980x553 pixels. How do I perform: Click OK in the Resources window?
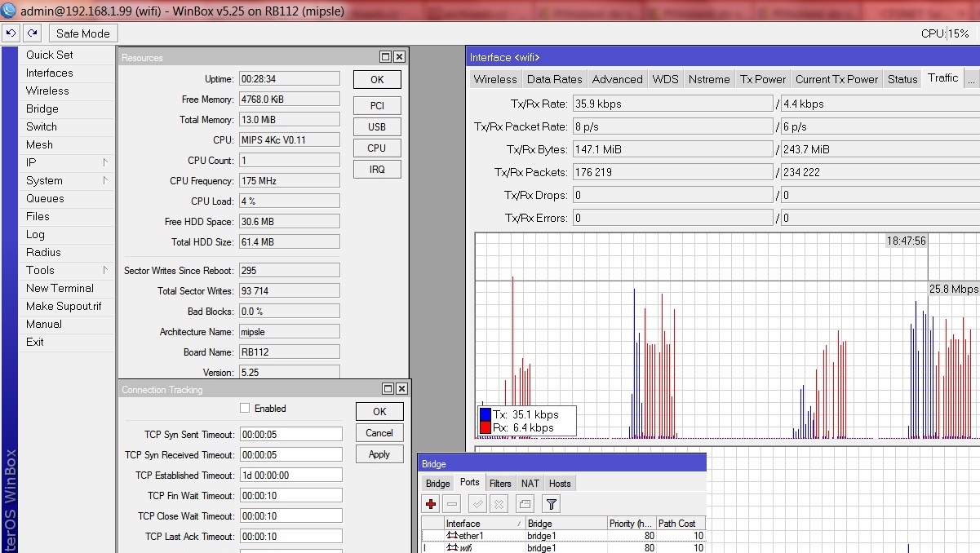pyautogui.click(x=377, y=80)
